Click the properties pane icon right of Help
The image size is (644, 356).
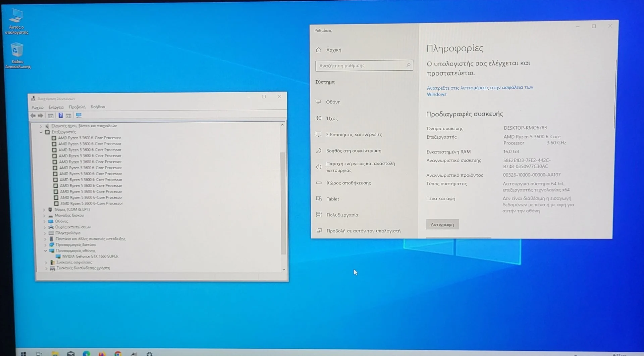[68, 115]
